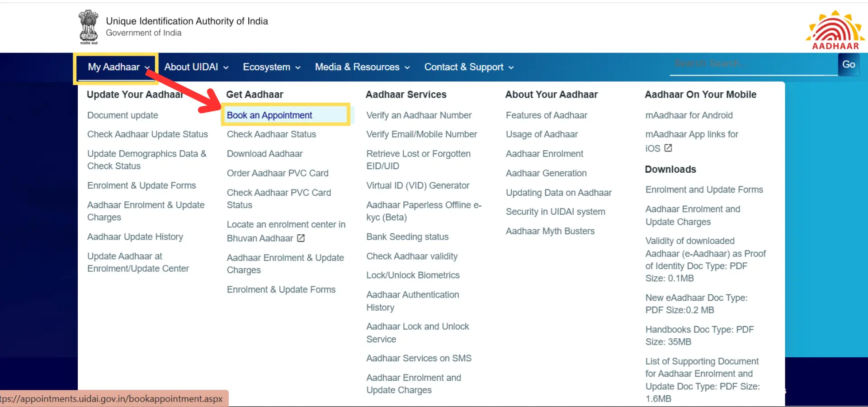The image size is (868, 407).
Task: Open mAadhaar for Android link
Action: [x=689, y=115]
